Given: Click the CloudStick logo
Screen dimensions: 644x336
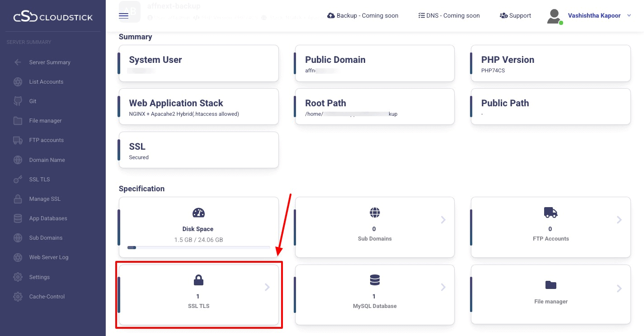Looking at the screenshot, I should 53,18.
